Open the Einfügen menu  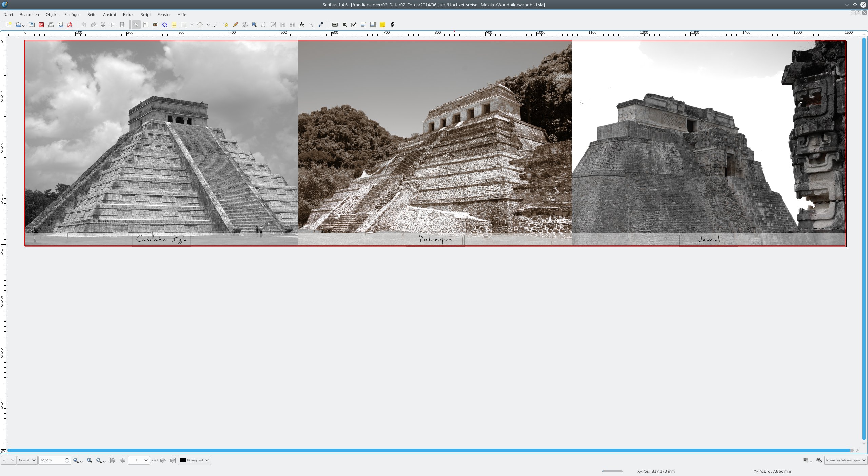(72, 15)
